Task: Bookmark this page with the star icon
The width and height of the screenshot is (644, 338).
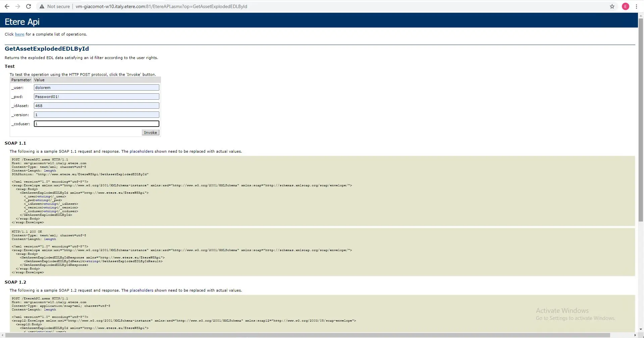Action: [612, 6]
